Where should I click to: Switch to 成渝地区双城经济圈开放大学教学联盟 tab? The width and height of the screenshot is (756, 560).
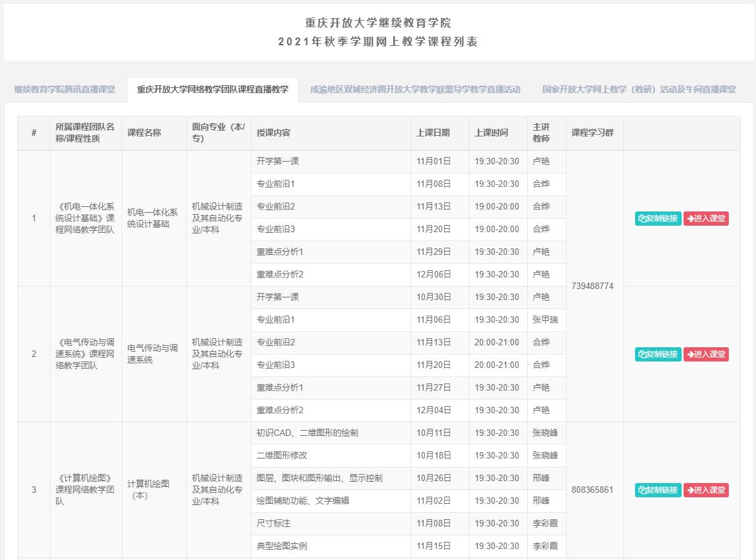pyautogui.click(x=415, y=90)
